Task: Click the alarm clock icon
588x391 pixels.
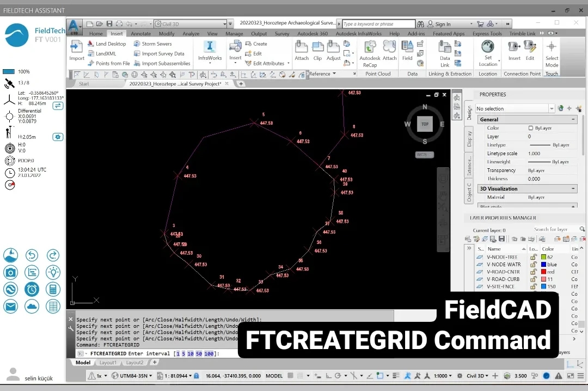Action: pos(32,289)
